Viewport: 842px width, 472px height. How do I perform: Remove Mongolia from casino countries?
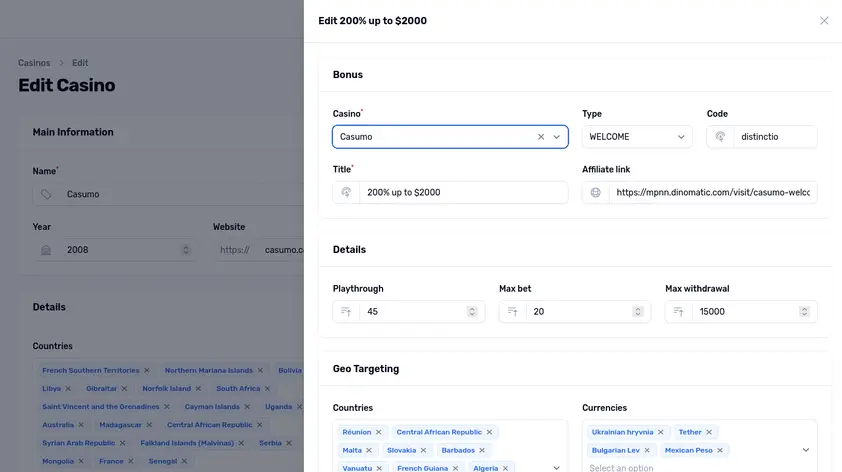click(x=81, y=461)
